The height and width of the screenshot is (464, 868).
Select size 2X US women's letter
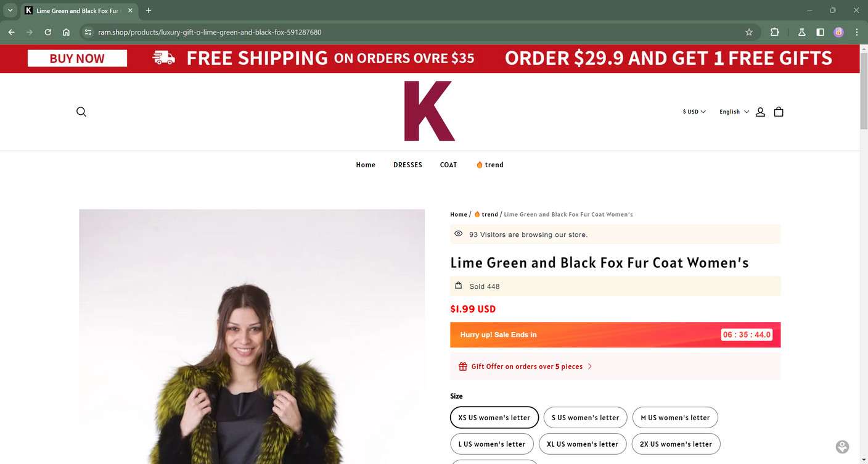click(676, 444)
